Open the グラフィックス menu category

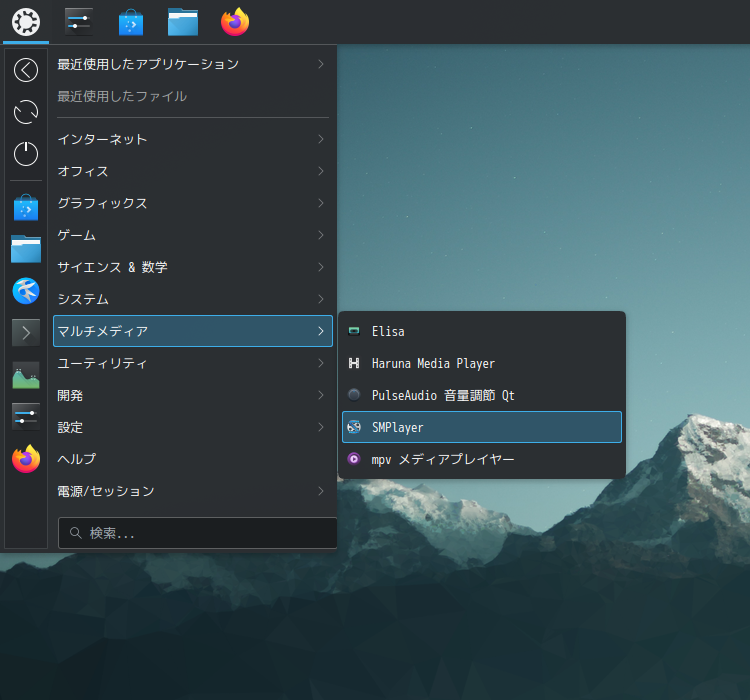193,203
